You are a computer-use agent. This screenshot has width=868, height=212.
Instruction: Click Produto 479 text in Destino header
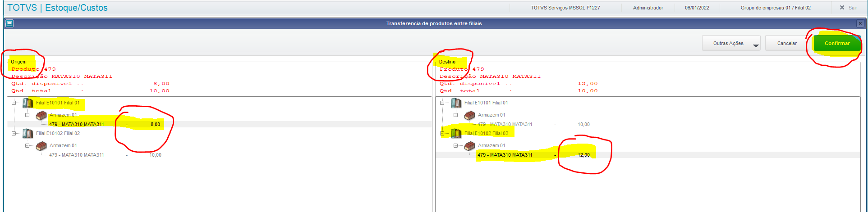tap(462, 69)
